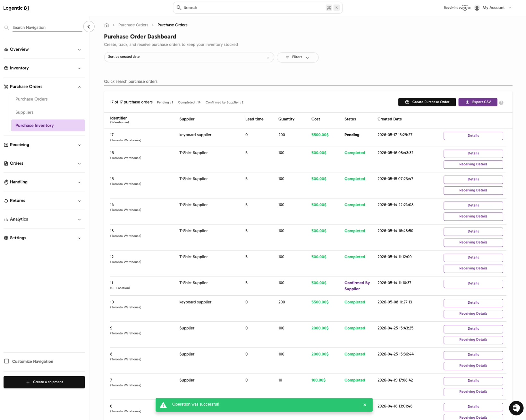Viewport: 526px width, 420px height.
Task: Select the Purchase Inventory menu item
Action: 48,125
